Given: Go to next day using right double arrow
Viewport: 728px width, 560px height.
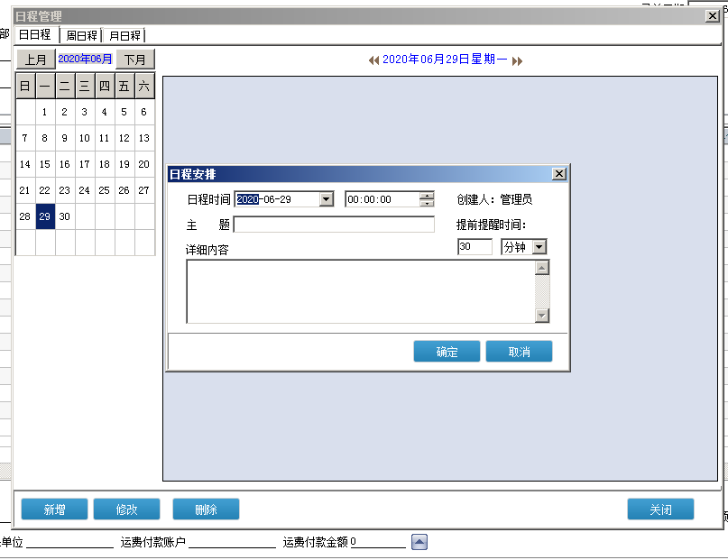Looking at the screenshot, I should [x=517, y=60].
